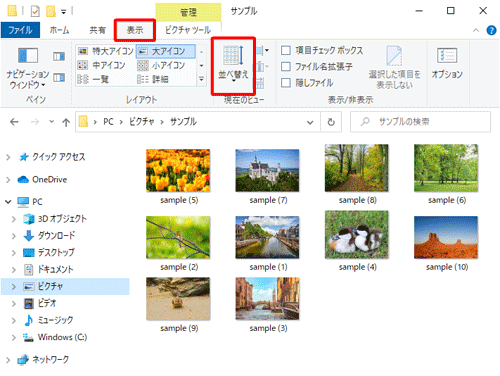Select sample (10) desert thumbnail

click(446, 237)
